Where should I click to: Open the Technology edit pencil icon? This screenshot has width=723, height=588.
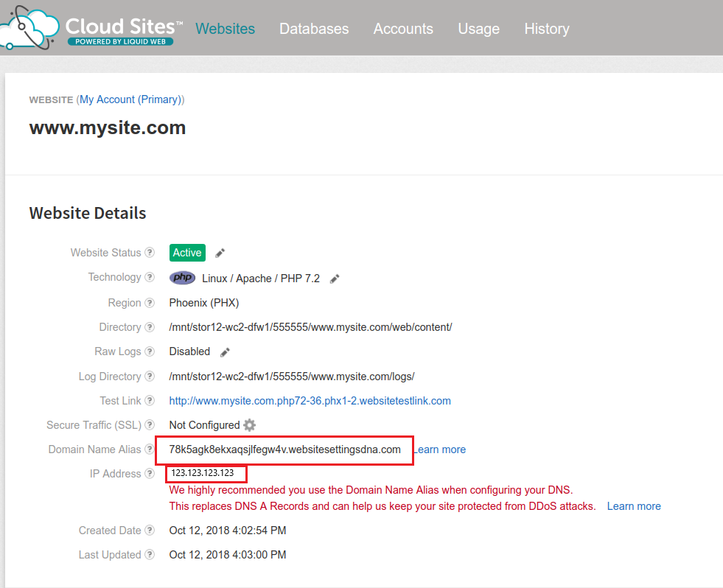334,278
